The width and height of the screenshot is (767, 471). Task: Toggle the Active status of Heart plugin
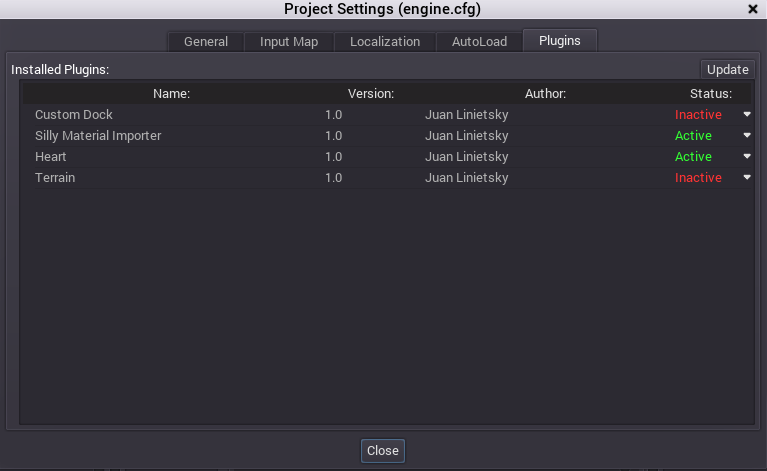[693, 157]
